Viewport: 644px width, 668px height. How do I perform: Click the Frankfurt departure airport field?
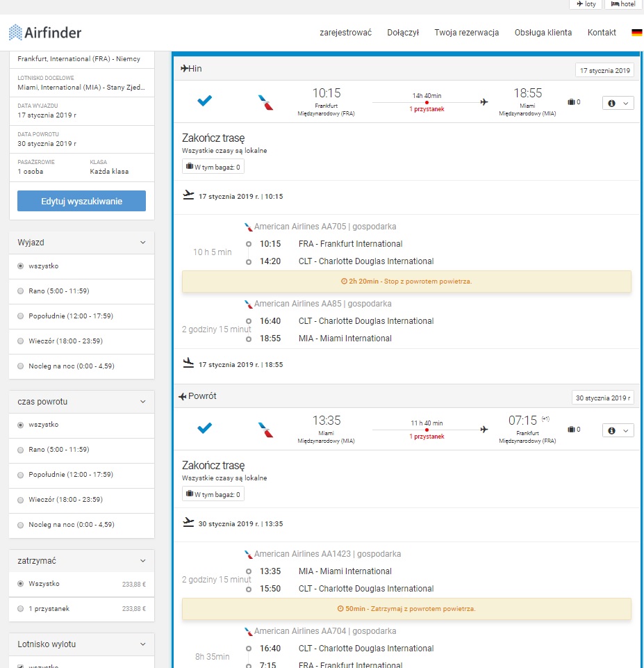pyautogui.click(x=82, y=59)
